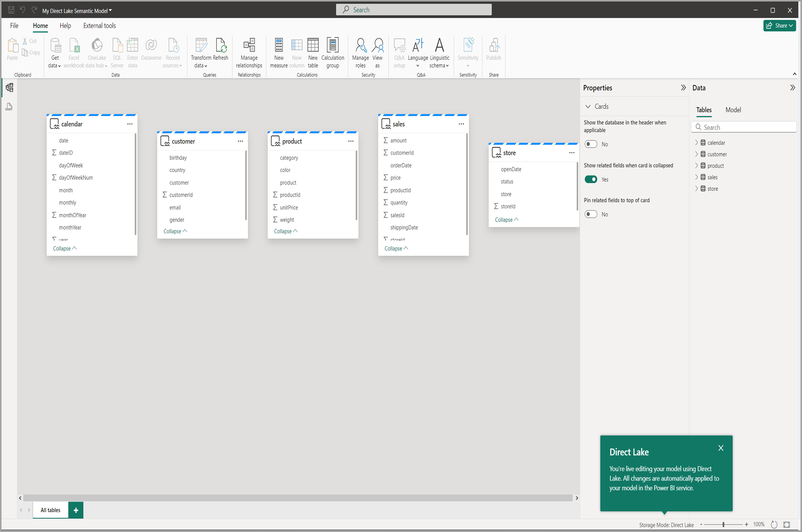Screen dimensions: 802x532
Task: Open the sales table card options menu
Action: pos(461,124)
